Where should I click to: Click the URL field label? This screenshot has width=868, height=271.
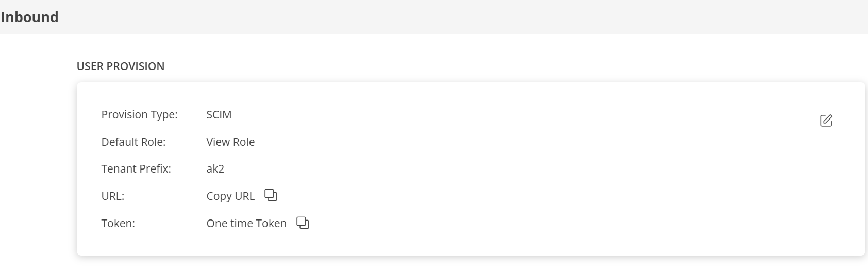point(113,196)
